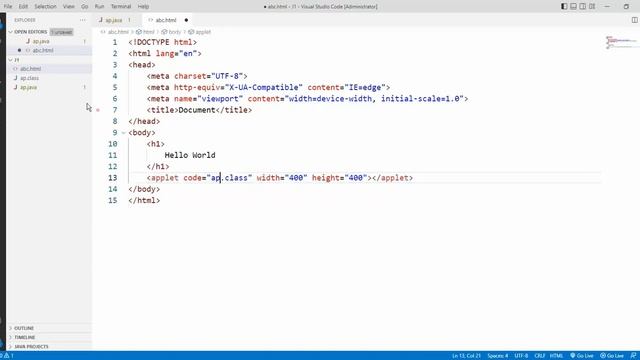Image resolution: width=640 pixels, height=360 pixels.
Task: Open the Terminal menu
Action: click(121, 7)
